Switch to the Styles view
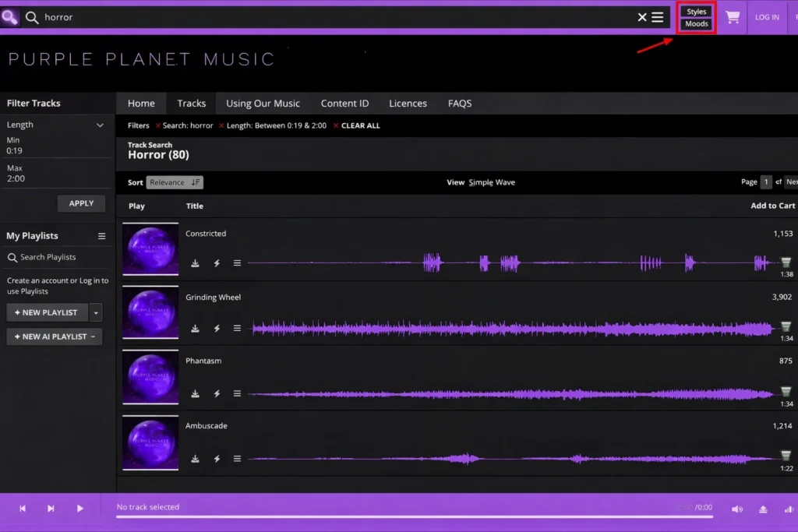Image resolution: width=798 pixels, height=532 pixels. (x=696, y=11)
